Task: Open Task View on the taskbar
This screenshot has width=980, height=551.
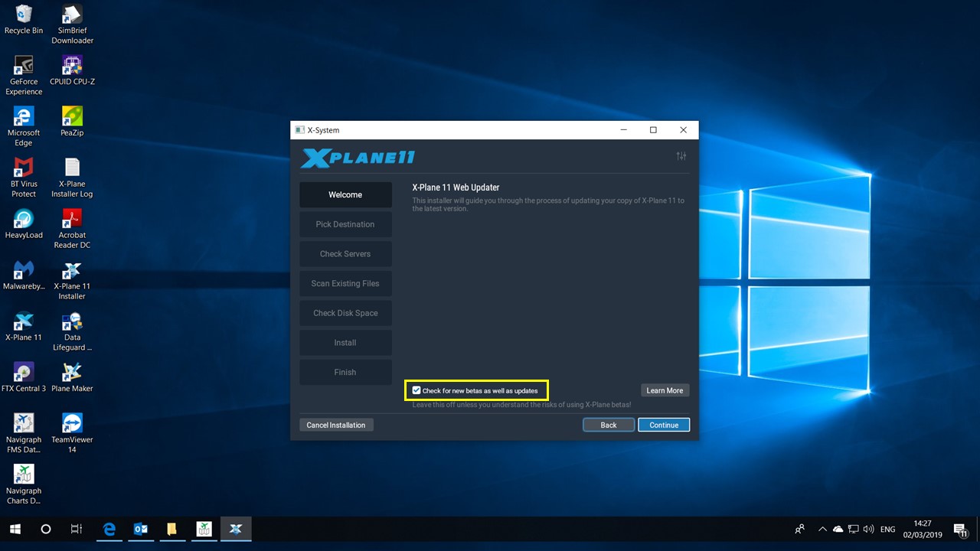Action: click(76, 529)
